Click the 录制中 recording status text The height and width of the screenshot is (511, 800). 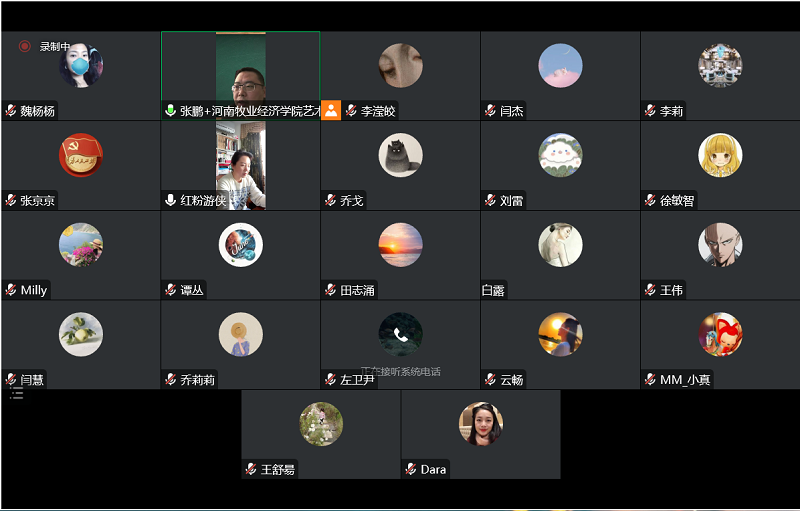pyautogui.click(x=55, y=46)
